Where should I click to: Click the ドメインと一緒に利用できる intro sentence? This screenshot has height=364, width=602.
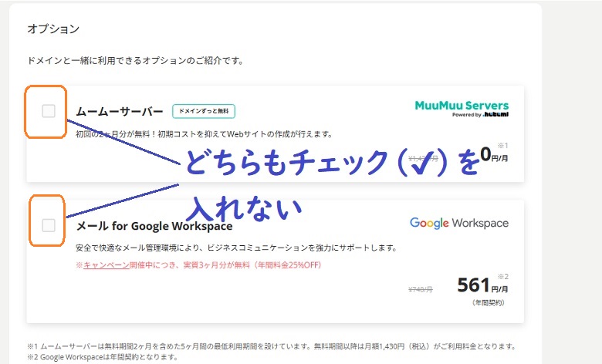[x=136, y=61]
